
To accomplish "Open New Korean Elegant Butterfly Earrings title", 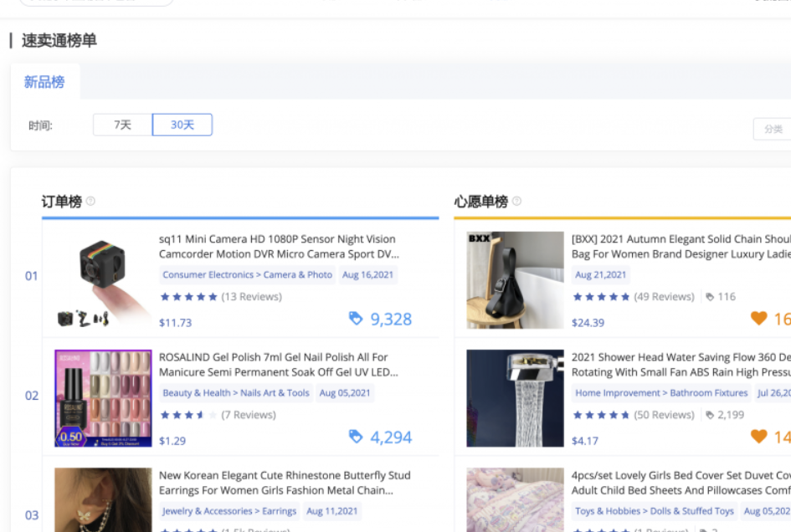I will 285,483.
